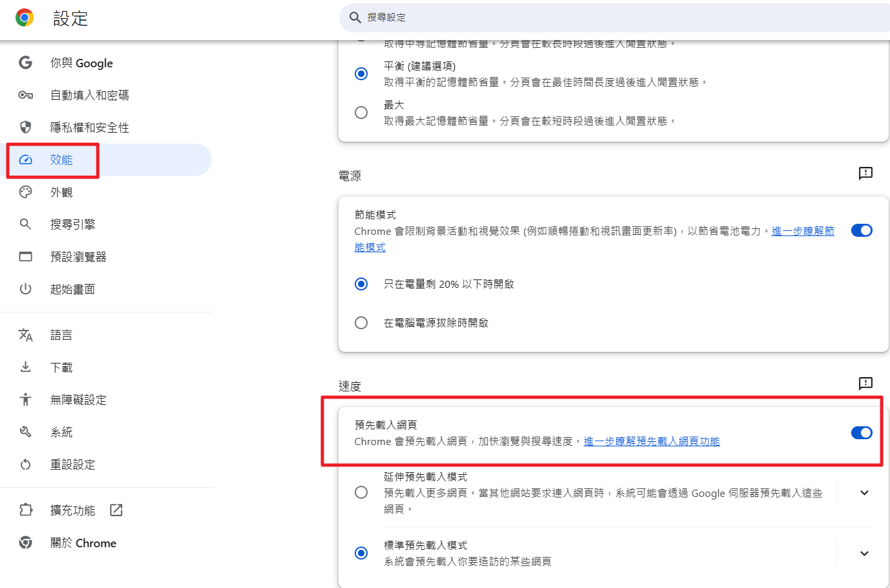Viewport: 890px width, 588px height.
Task: Click the magnifier icon in the search box
Action: point(355,17)
